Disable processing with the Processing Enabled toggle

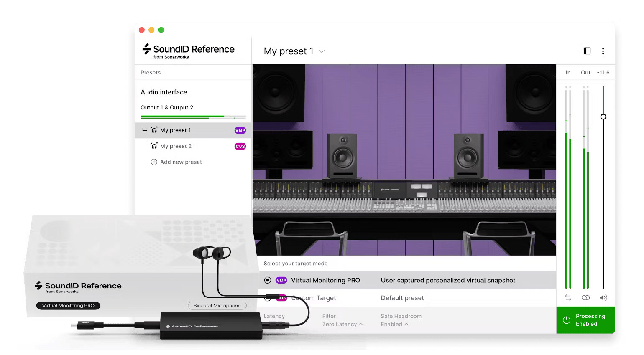[585, 320]
